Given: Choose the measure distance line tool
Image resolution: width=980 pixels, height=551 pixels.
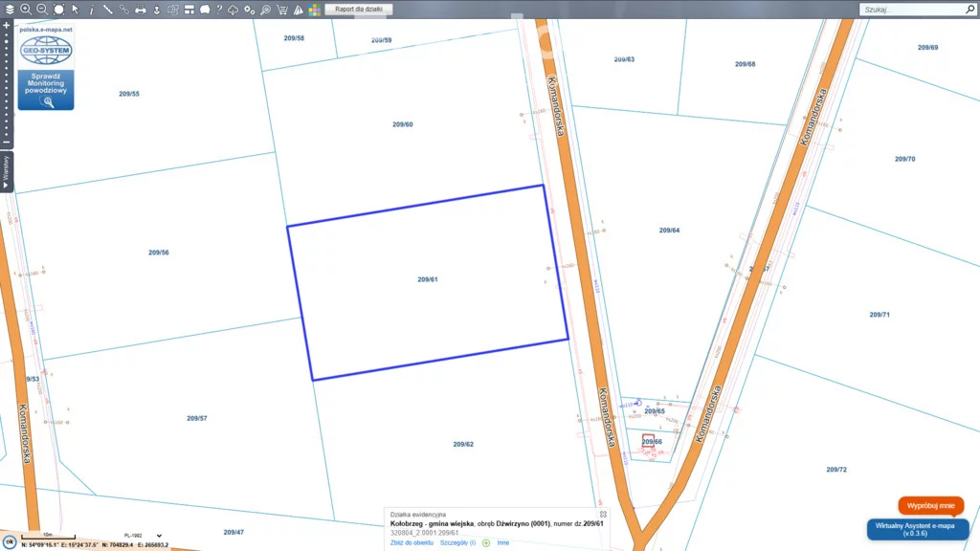Looking at the screenshot, I should tap(107, 9).
